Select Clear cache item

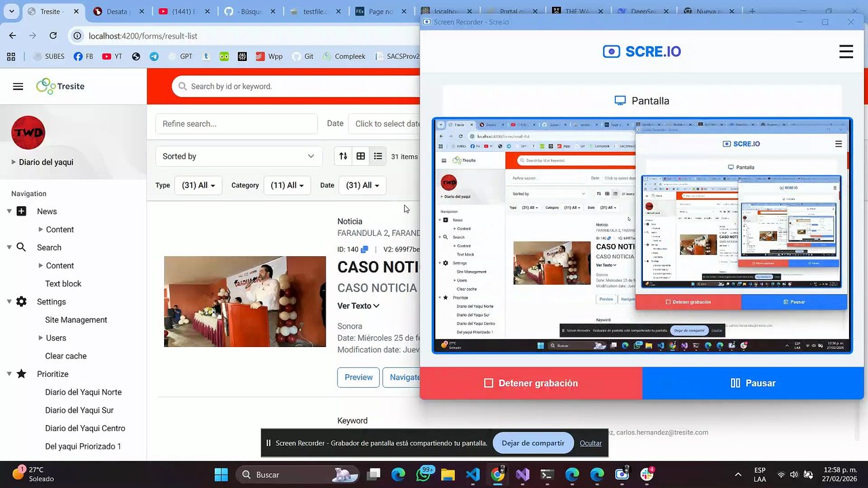[66, 356]
